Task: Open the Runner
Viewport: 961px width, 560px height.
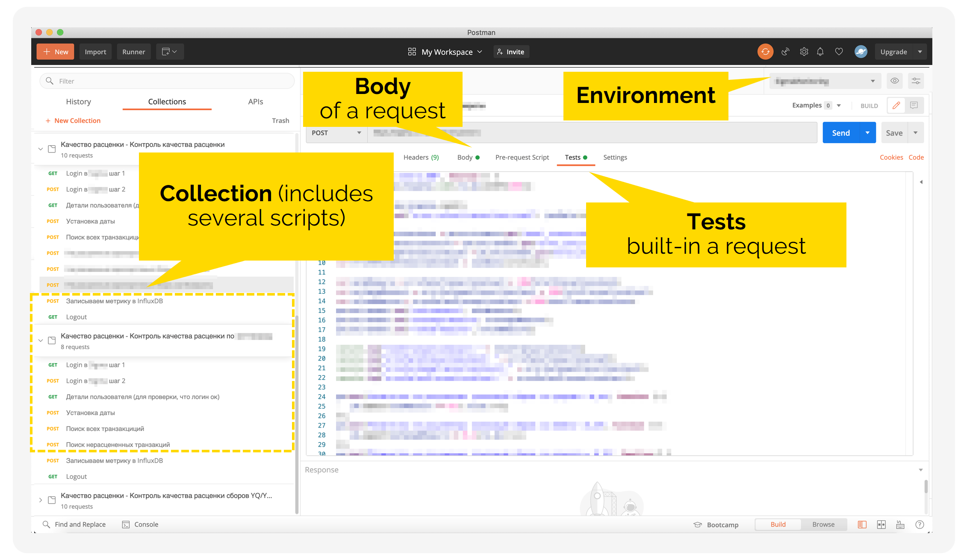Action: [133, 52]
